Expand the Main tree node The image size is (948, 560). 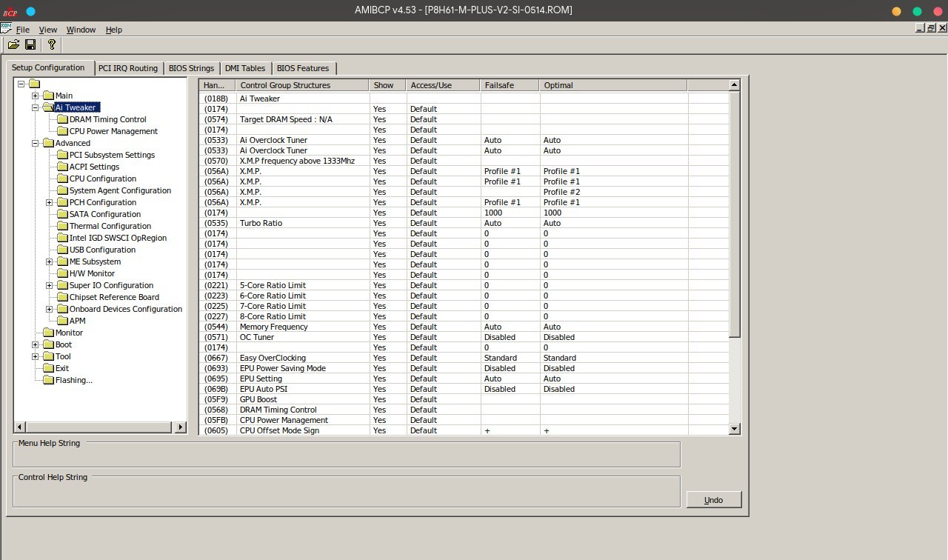[x=35, y=96]
